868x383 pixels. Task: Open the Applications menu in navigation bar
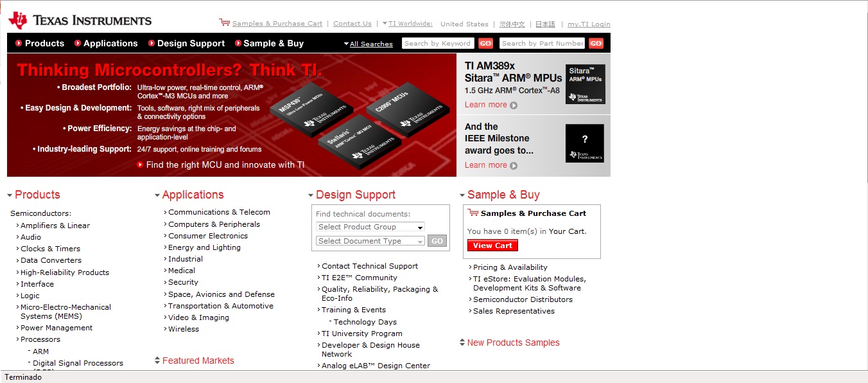(x=106, y=43)
